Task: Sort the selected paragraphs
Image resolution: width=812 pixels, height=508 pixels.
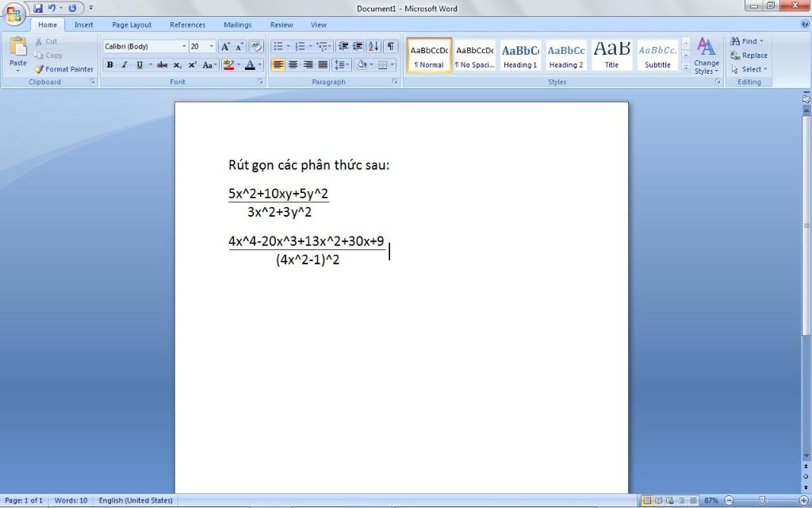Action: click(x=373, y=47)
